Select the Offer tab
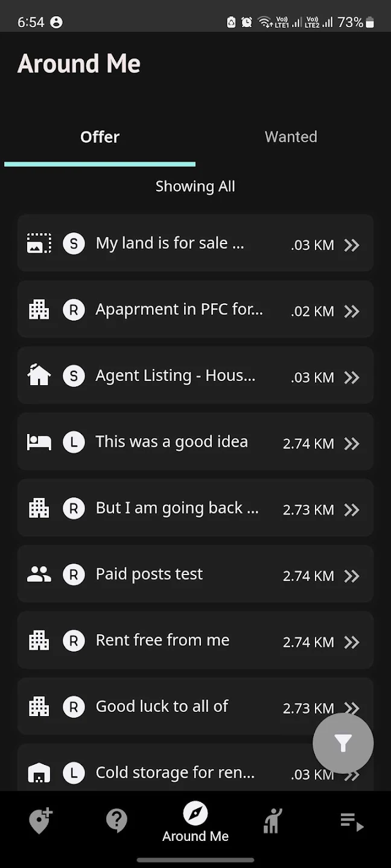Viewport: 391px width, 868px height. [x=100, y=137]
